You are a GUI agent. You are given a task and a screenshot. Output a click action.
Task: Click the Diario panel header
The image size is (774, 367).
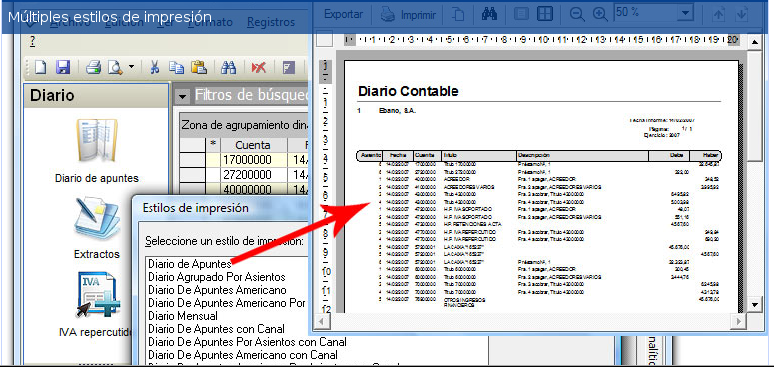pos(97,95)
